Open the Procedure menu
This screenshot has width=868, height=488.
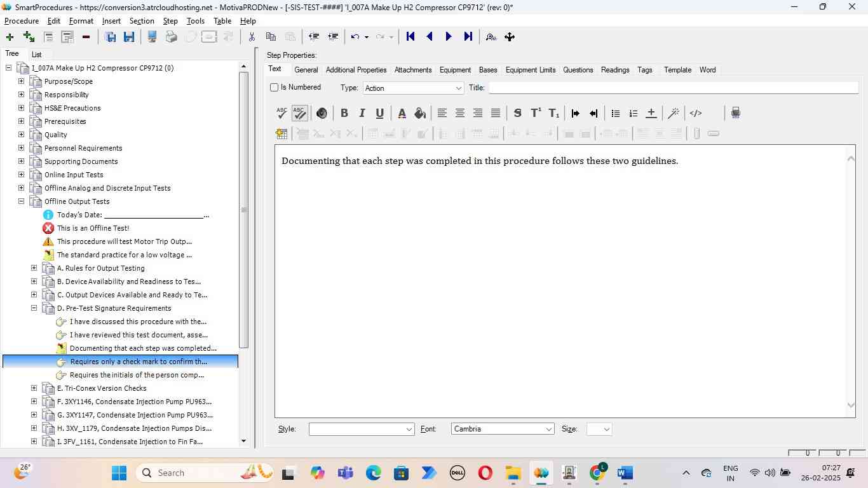click(x=22, y=21)
